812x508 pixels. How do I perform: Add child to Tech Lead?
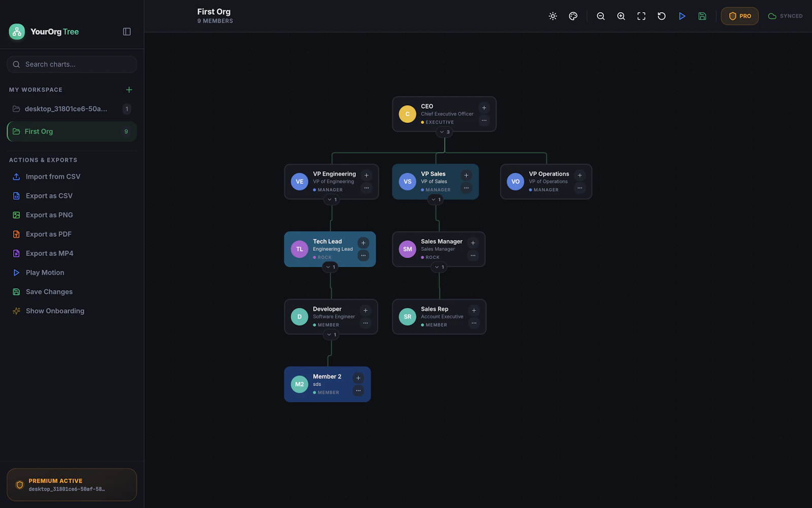click(363, 243)
